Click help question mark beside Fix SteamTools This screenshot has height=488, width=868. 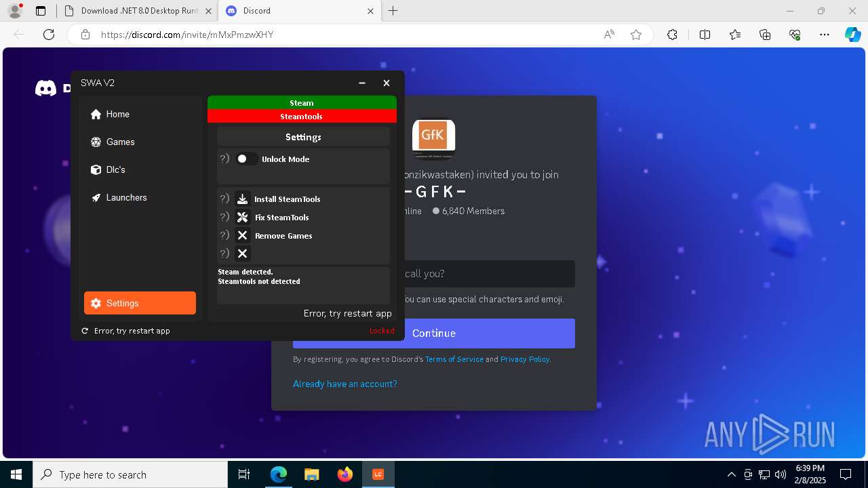coord(224,217)
